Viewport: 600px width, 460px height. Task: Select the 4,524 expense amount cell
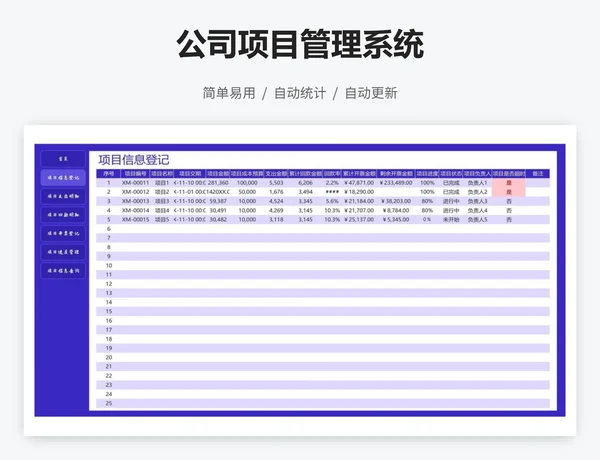coord(276,201)
